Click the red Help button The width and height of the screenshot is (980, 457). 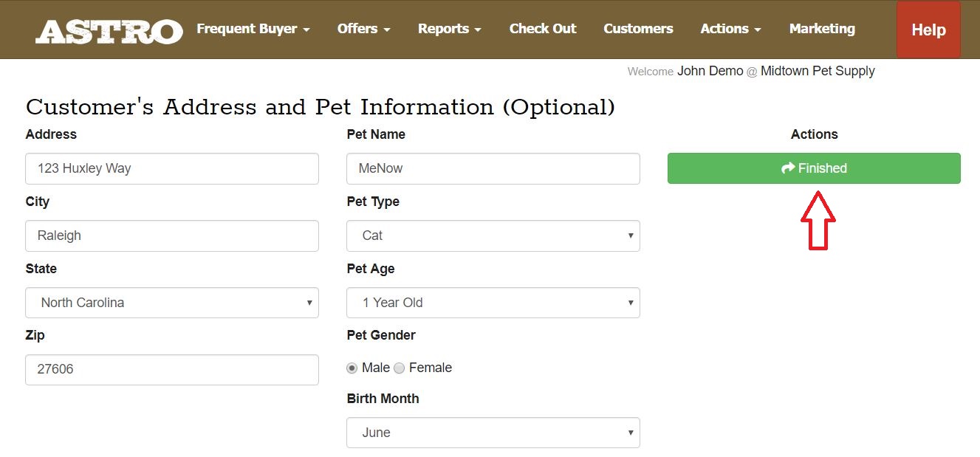(x=928, y=30)
